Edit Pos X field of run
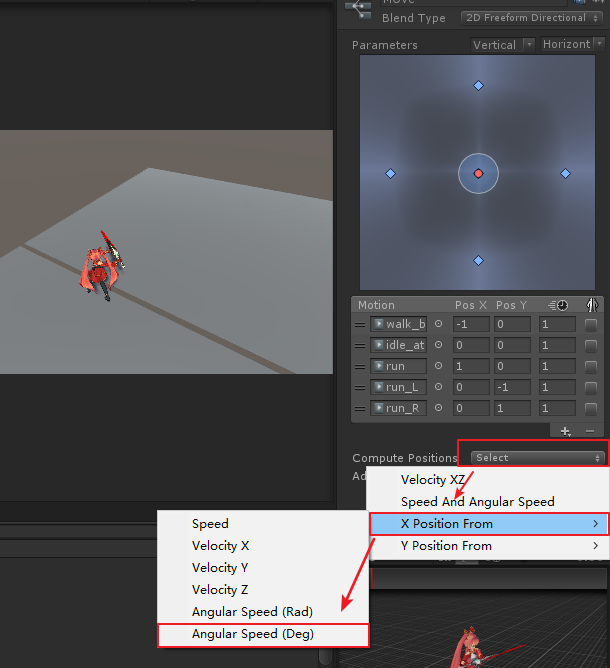The height and width of the screenshot is (668, 610). click(471, 366)
